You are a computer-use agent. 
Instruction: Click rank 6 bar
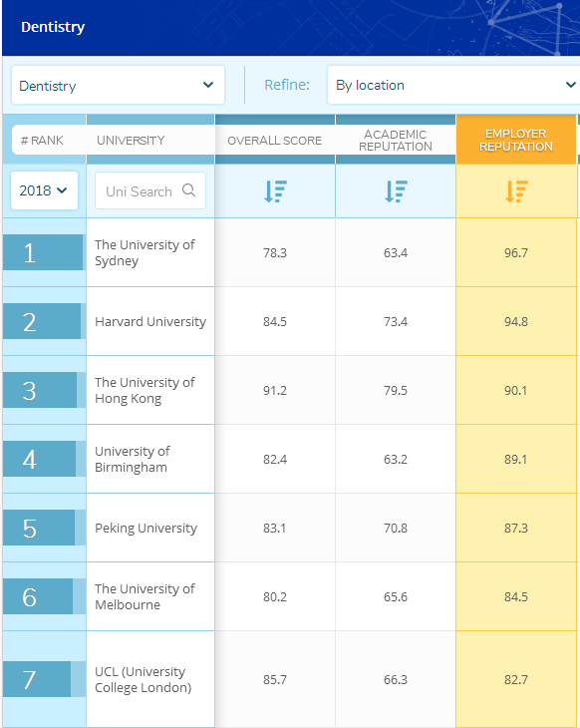38,596
